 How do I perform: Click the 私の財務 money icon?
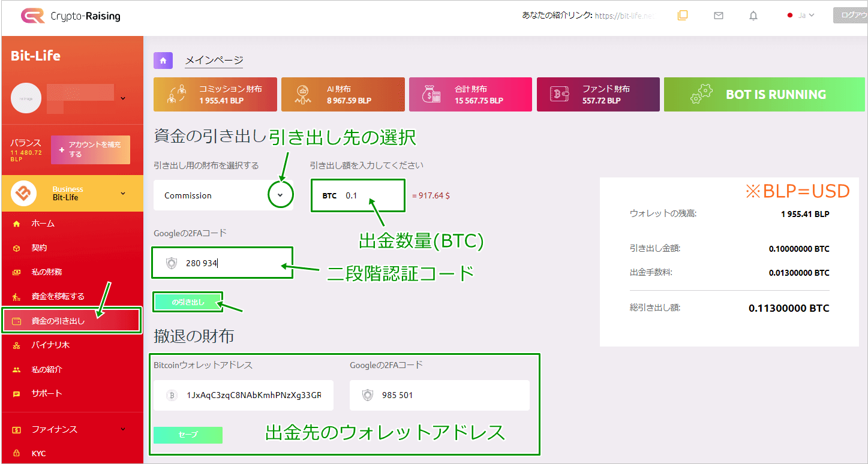click(17, 272)
